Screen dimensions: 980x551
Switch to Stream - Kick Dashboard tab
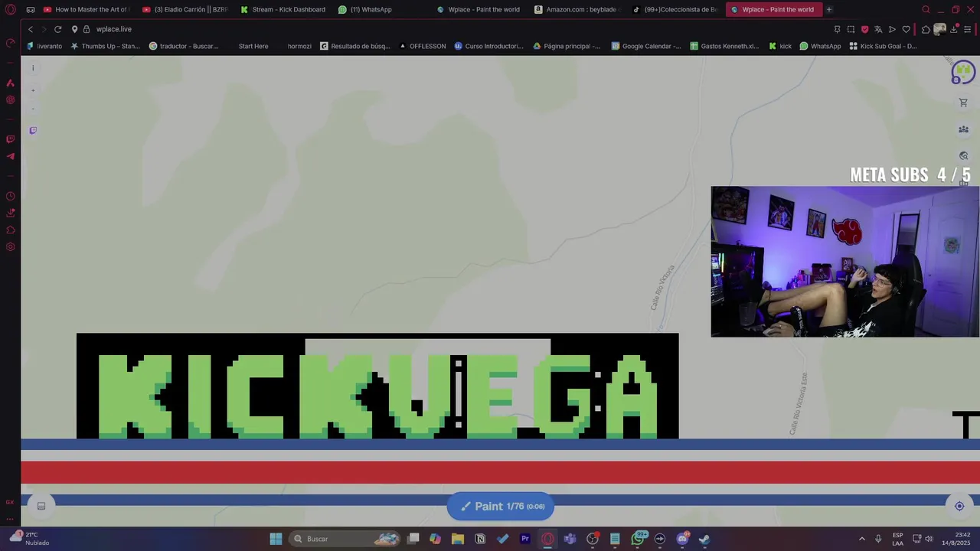pos(283,10)
